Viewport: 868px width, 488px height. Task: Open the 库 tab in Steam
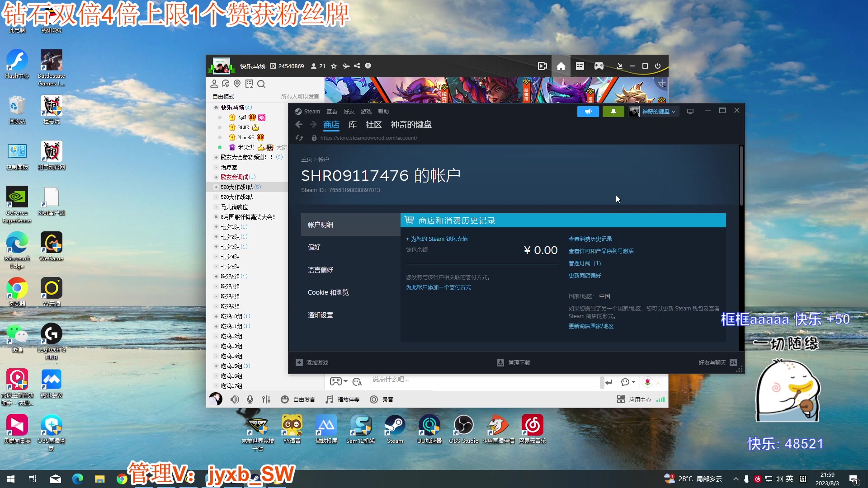353,125
